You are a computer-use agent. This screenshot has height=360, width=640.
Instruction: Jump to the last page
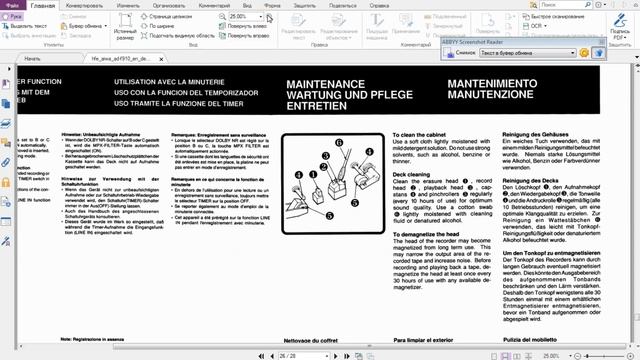coord(347,356)
